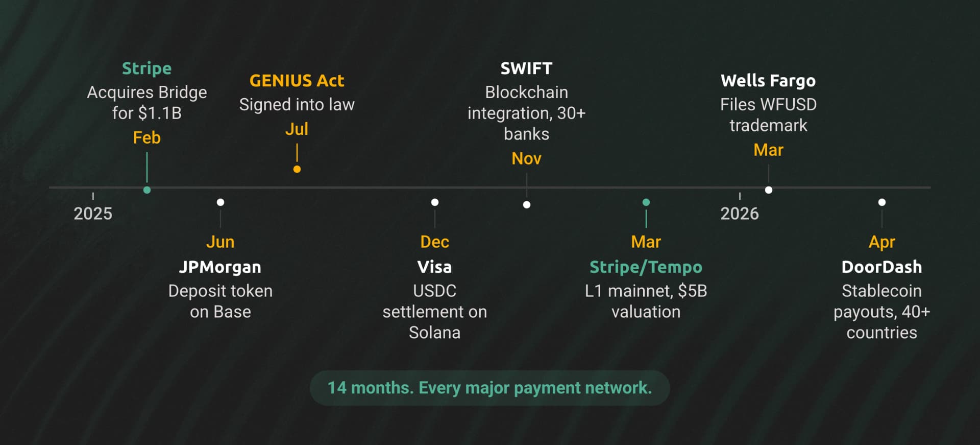
Task: Click the green Stripe heading
Action: [x=147, y=68]
